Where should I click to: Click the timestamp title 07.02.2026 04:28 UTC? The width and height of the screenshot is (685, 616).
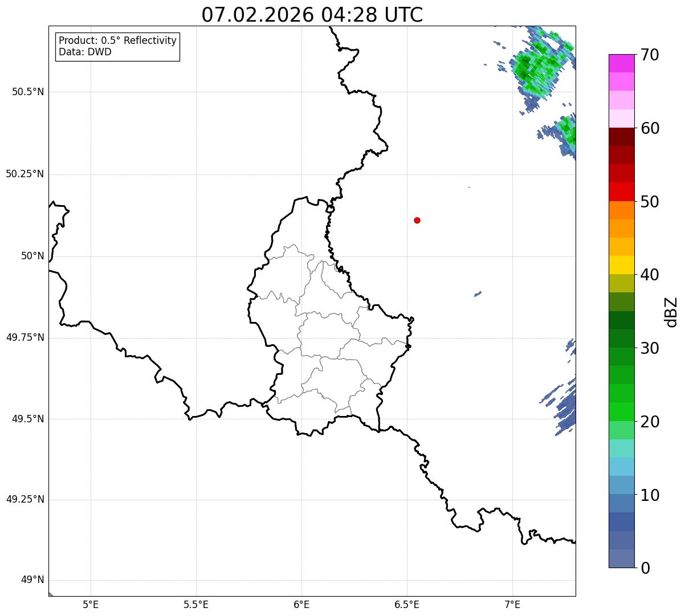[x=312, y=15]
